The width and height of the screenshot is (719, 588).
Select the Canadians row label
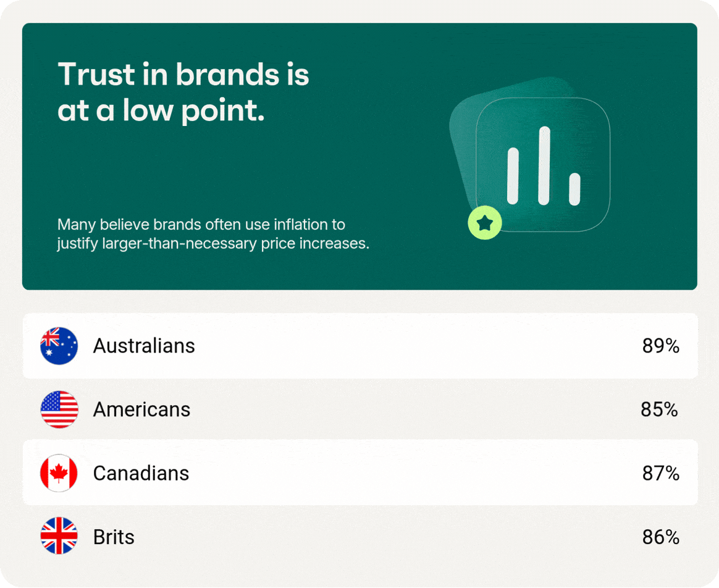[x=141, y=473]
